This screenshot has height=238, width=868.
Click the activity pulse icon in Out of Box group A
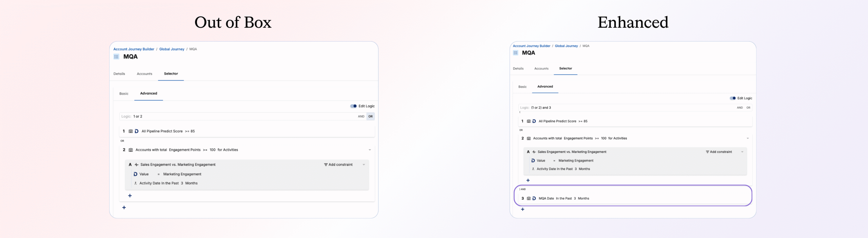(136, 165)
